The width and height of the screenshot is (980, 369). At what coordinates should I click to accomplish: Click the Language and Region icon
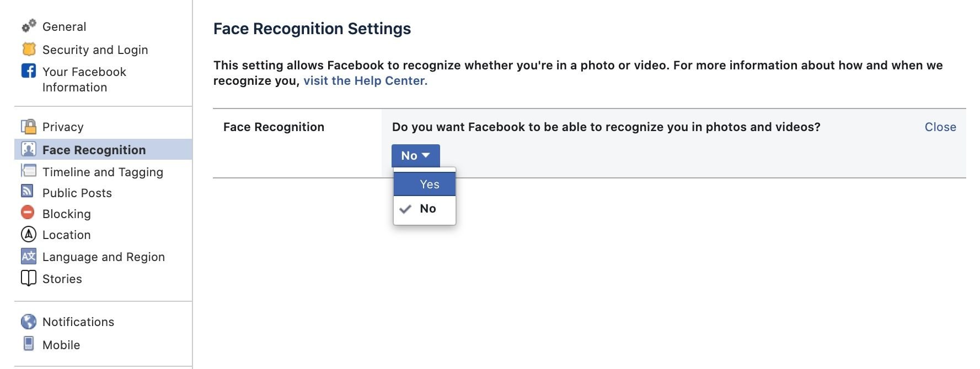pyautogui.click(x=29, y=256)
